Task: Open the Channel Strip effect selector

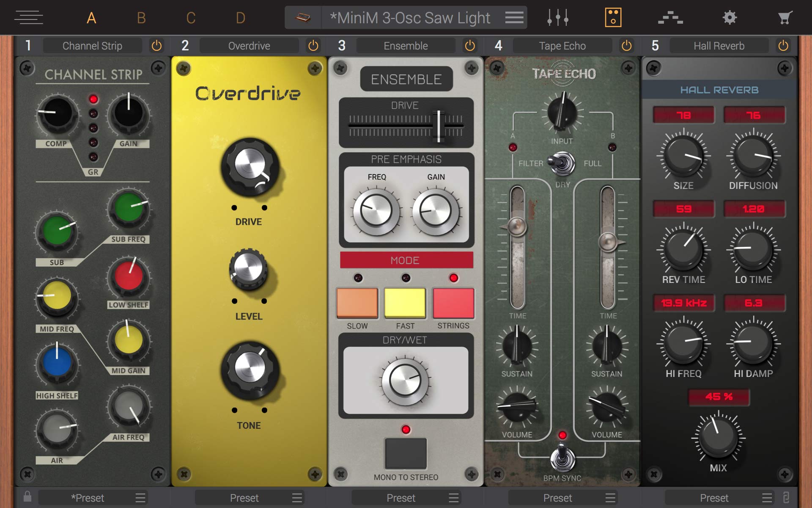Action: [92, 46]
